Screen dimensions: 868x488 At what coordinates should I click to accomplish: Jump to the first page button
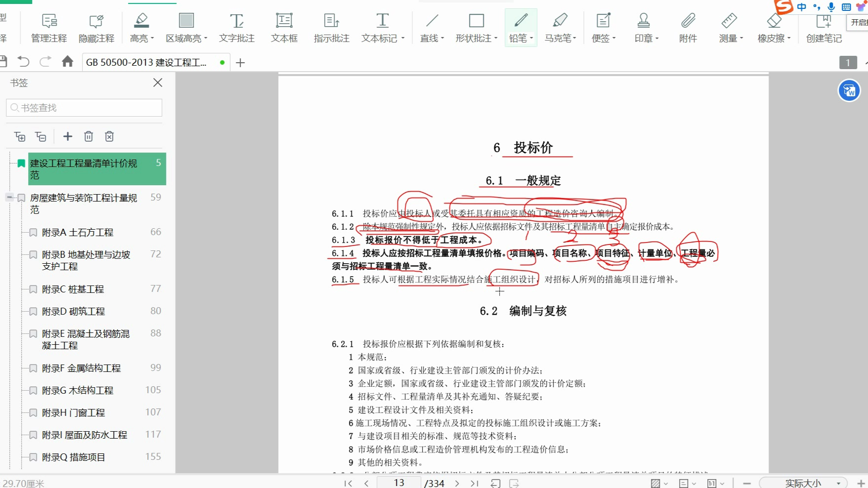pyautogui.click(x=348, y=483)
